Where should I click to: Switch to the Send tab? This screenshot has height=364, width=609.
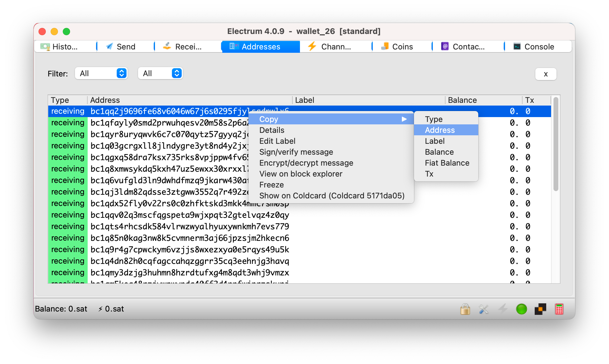126,47
